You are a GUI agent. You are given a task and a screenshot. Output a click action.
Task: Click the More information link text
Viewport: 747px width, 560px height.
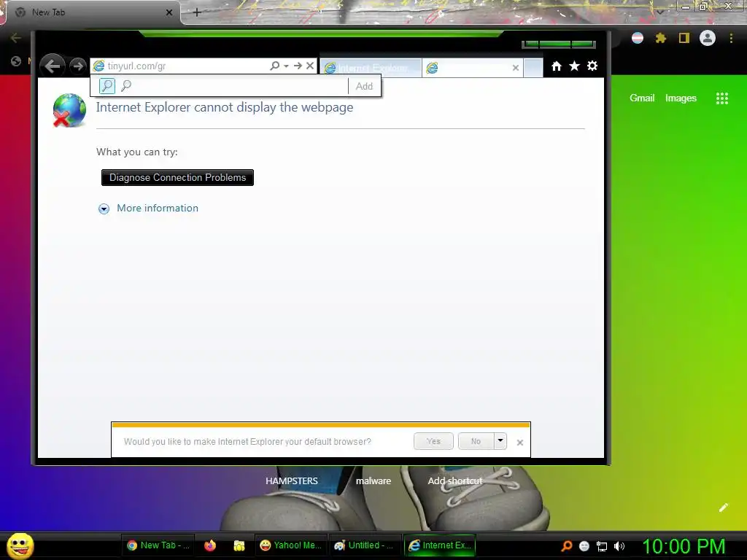[158, 208]
